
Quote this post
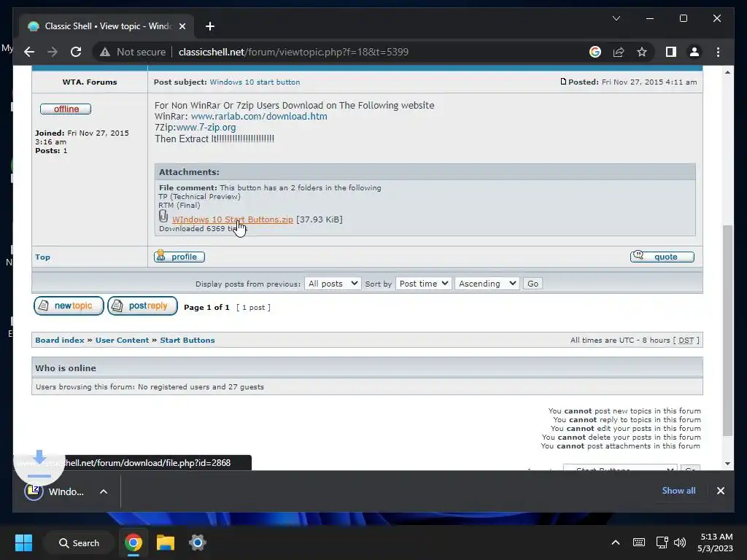click(x=662, y=257)
